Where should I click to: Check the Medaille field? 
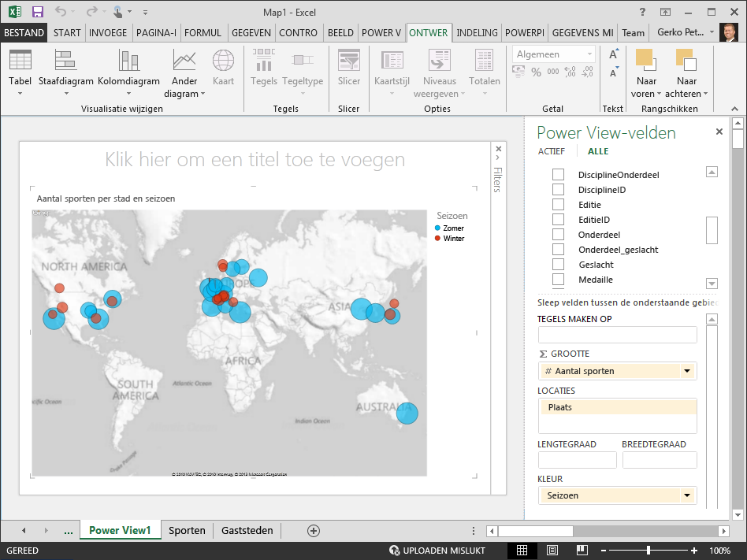(558, 279)
